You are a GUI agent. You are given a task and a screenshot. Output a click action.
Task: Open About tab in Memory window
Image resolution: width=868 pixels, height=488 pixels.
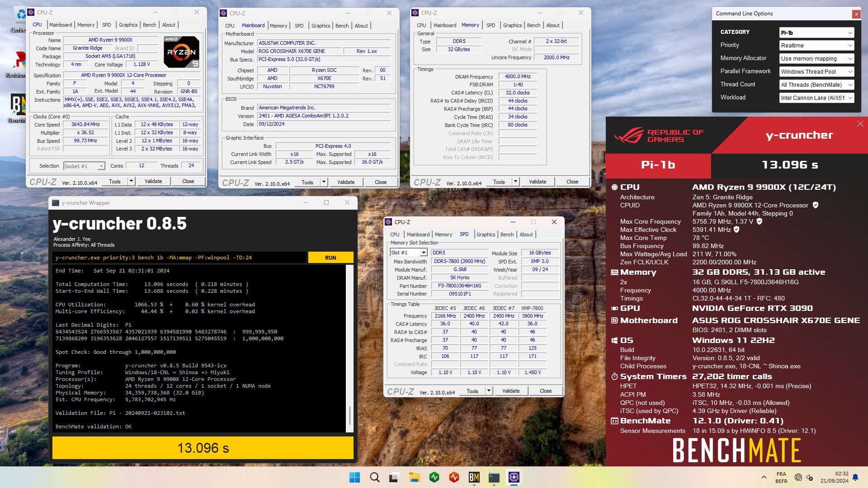(552, 25)
